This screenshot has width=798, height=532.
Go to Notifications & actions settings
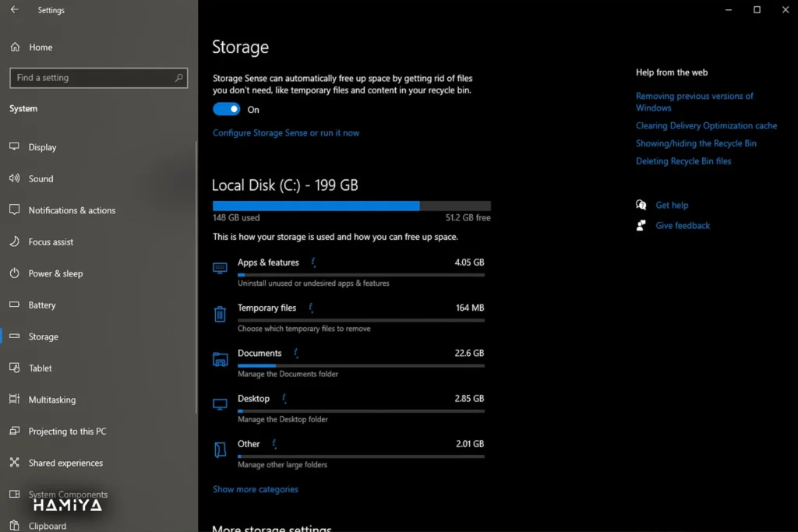72,210
